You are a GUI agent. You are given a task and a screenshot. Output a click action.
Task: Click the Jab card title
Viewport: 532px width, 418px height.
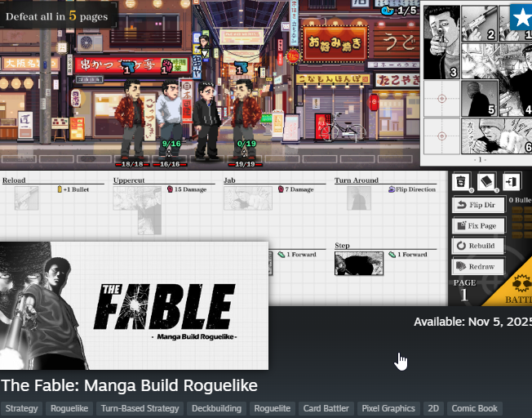229,180
